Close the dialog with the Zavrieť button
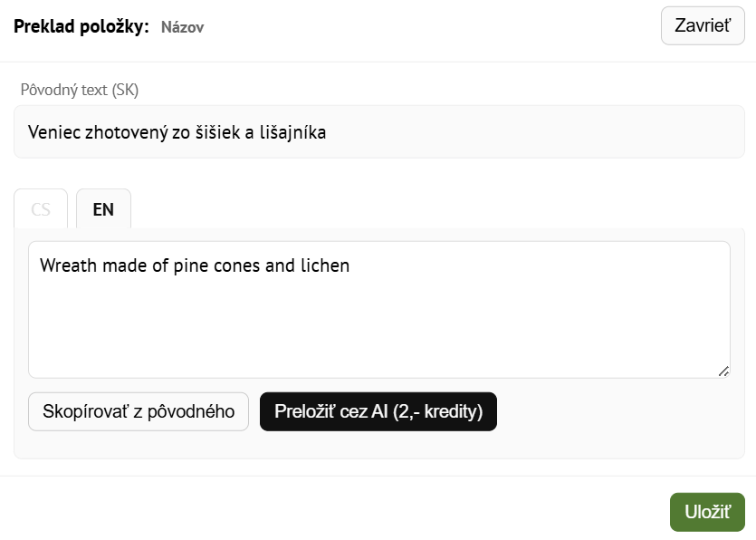The image size is (756, 540). click(703, 26)
